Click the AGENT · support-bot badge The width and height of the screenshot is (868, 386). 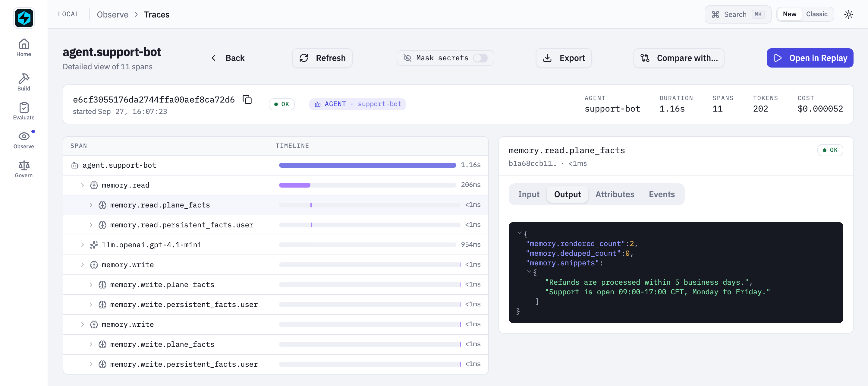(357, 104)
